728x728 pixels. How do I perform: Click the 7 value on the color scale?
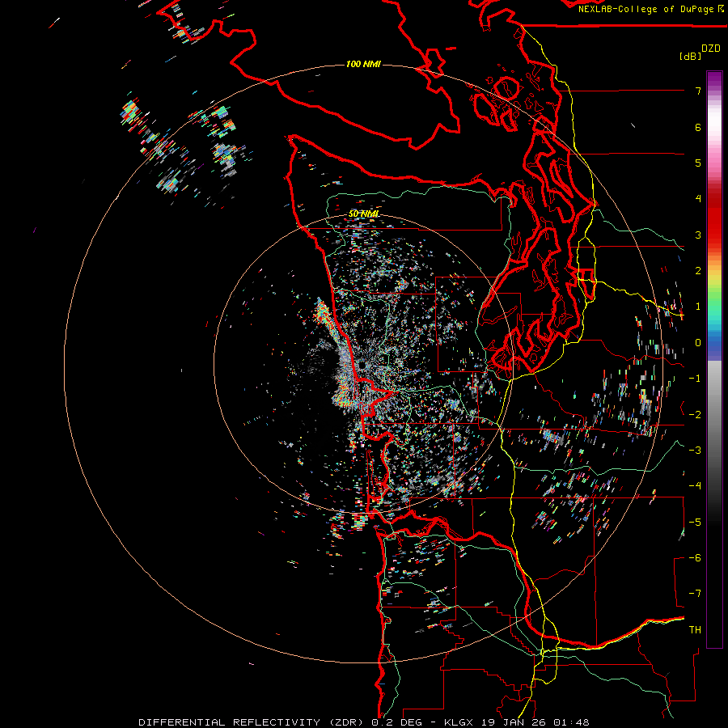(x=698, y=91)
